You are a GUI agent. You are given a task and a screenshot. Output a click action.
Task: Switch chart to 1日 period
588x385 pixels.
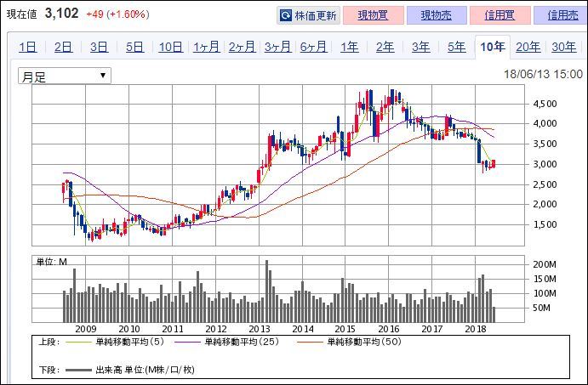(x=28, y=48)
